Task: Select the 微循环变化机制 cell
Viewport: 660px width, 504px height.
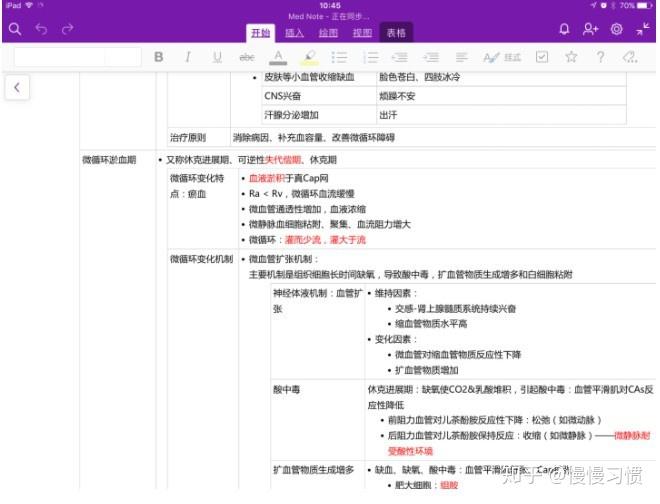Action: click(x=203, y=259)
